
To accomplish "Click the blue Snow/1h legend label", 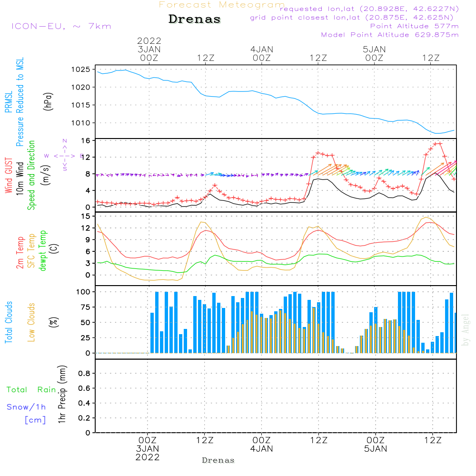I will click(26, 407).
